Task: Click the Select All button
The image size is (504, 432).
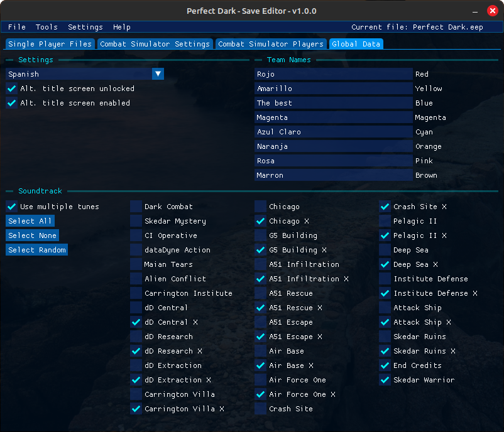Action: click(30, 221)
